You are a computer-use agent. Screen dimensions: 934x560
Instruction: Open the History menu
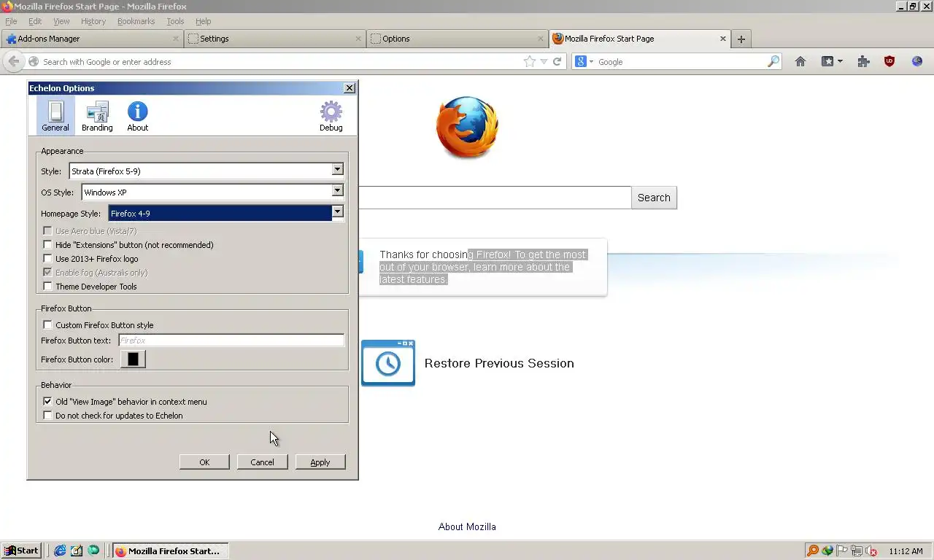tap(93, 21)
